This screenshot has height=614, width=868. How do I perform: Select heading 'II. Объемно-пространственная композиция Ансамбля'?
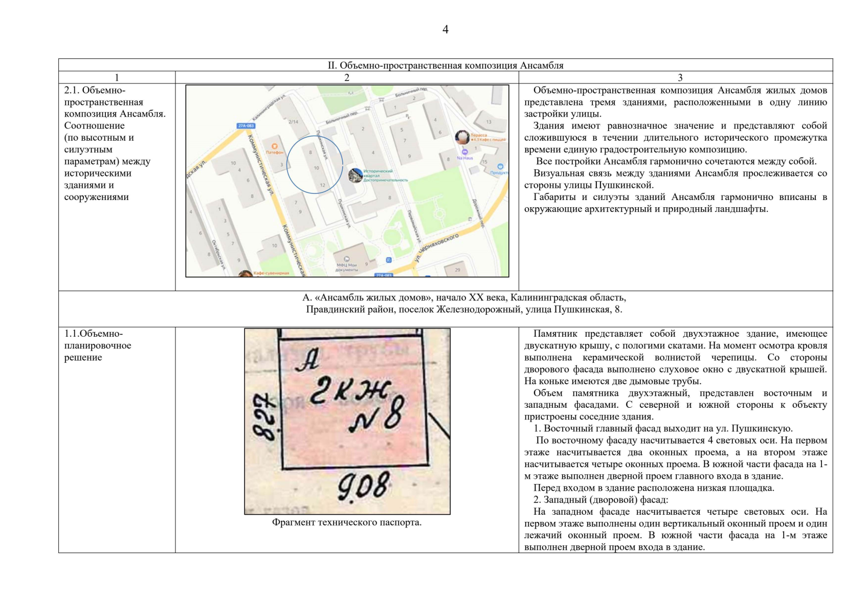click(446, 65)
